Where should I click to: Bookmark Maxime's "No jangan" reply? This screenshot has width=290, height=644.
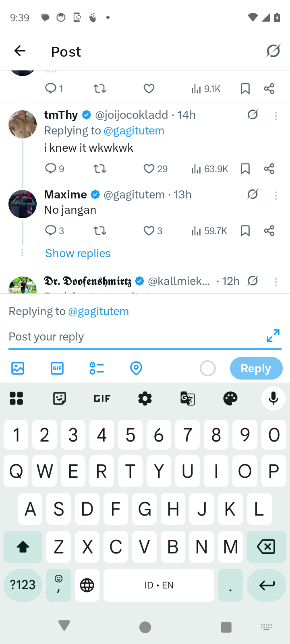(x=245, y=231)
